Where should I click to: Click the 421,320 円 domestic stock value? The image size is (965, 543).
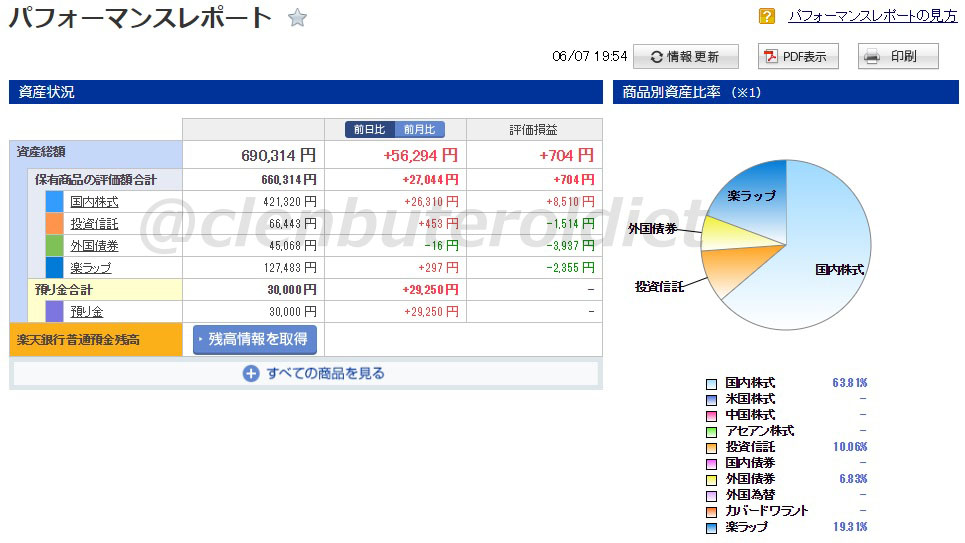pos(289,202)
